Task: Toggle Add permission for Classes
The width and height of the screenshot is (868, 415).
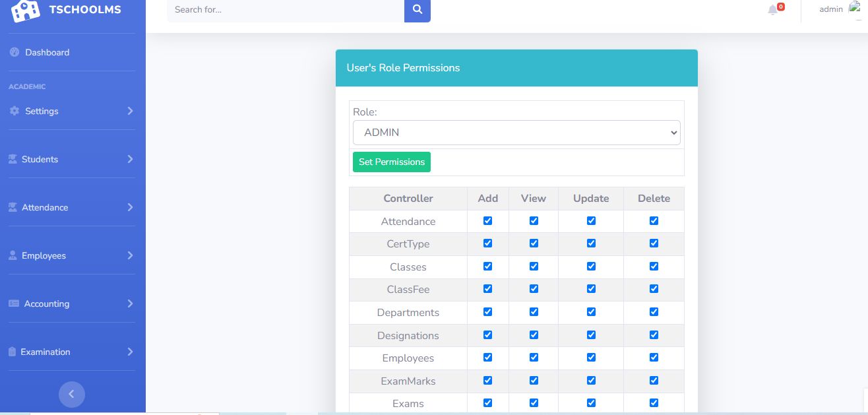Action: [x=487, y=267]
